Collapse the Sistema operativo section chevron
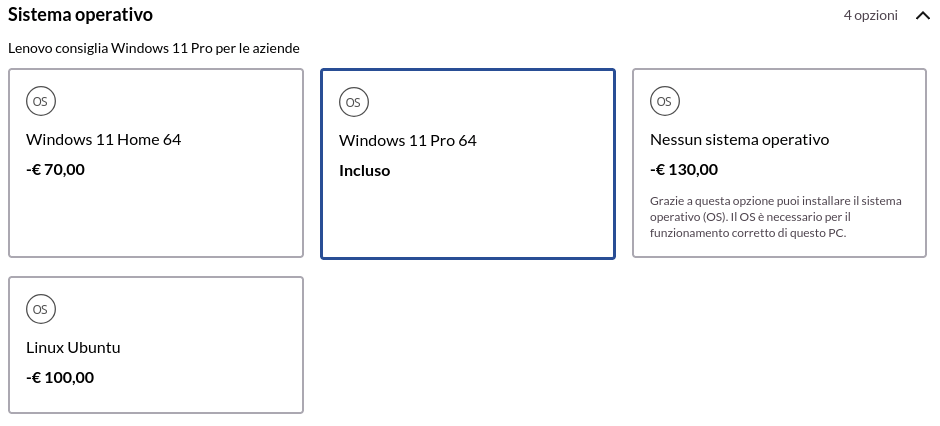Viewport: 940px width, 426px height. click(923, 16)
